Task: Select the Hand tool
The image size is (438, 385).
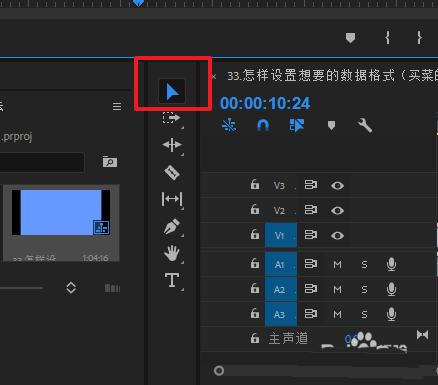Action: (x=172, y=253)
